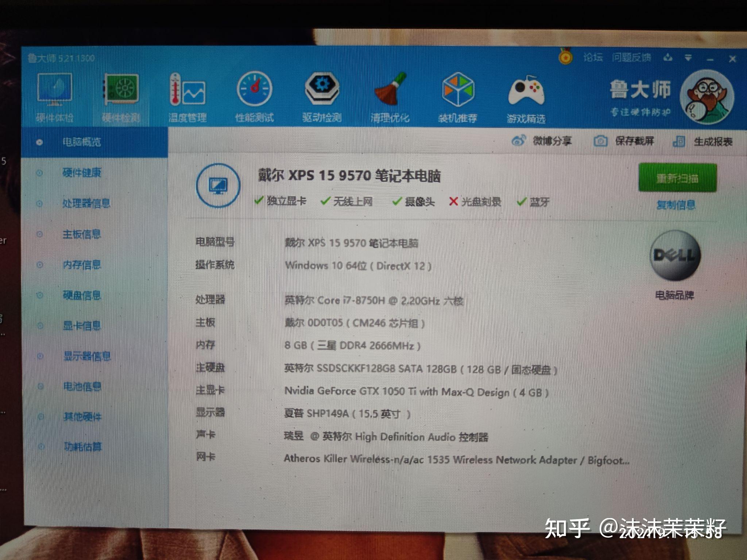Click the green 重新扫描 rescan button
Viewport: 747px width, 560px height.
[x=677, y=178]
